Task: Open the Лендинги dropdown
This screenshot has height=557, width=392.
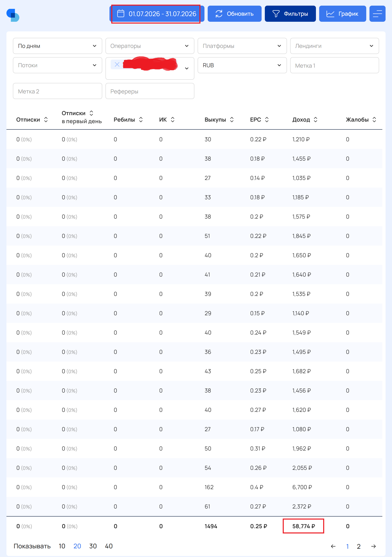Action: click(x=334, y=46)
